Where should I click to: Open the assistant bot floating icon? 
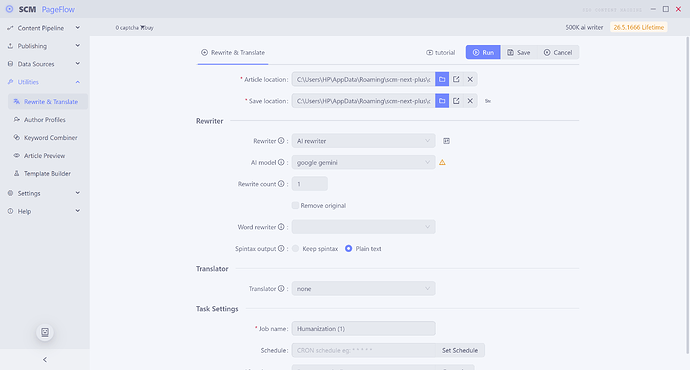coord(45,332)
